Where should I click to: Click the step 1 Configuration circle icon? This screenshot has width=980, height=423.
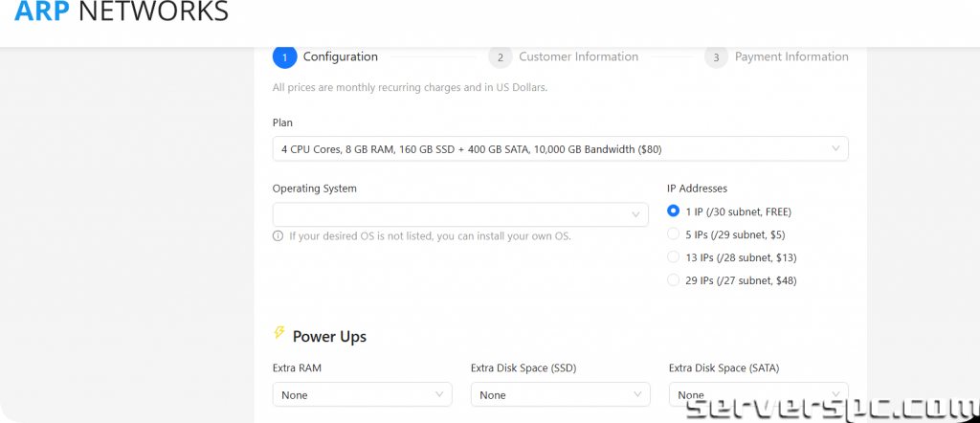click(x=284, y=57)
